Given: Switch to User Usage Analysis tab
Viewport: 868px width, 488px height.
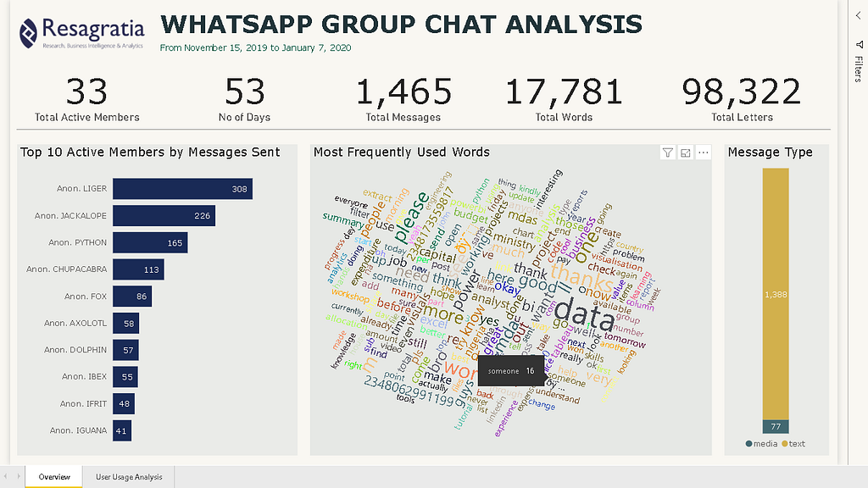Looking at the screenshot, I should pos(129,477).
